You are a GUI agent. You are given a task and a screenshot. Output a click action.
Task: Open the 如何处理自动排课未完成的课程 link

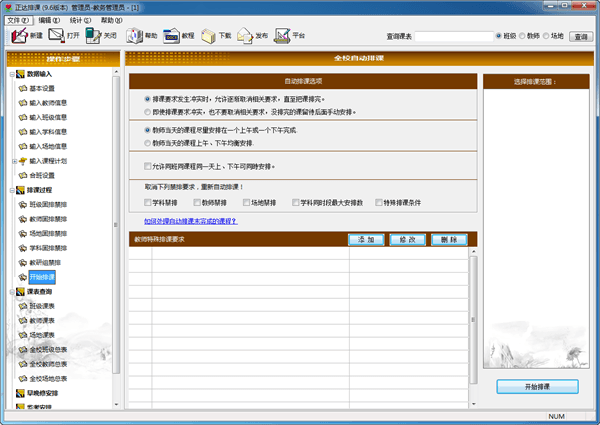click(190, 221)
